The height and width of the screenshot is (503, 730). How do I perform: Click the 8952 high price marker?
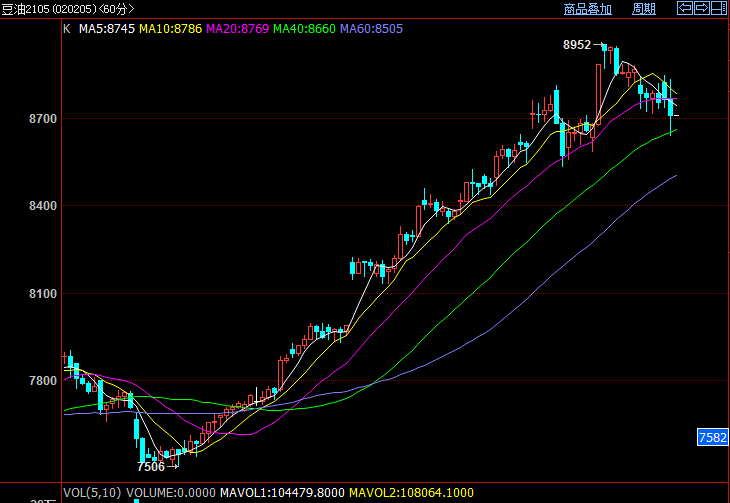coord(577,45)
